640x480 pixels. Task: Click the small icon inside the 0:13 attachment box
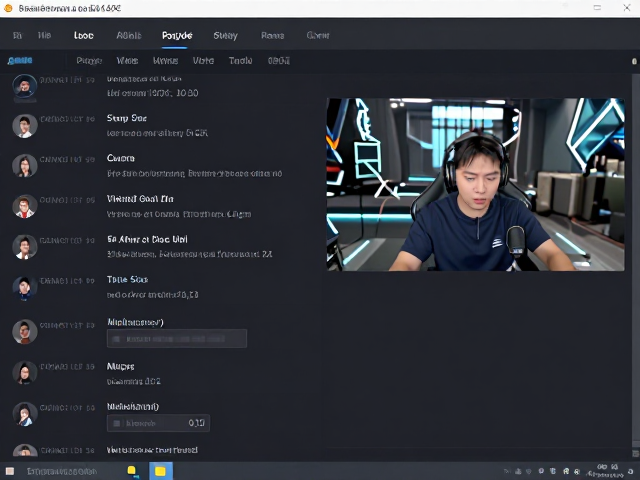click(116, 423)
